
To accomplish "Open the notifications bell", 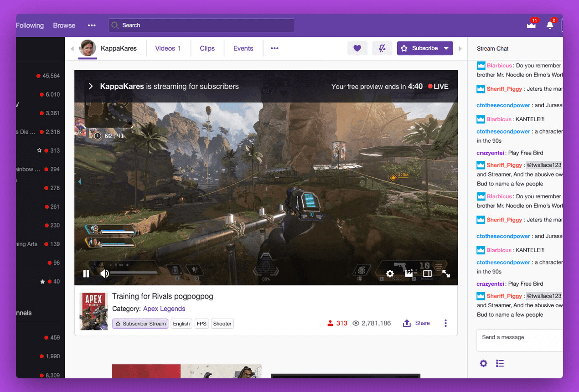I will (550, 26).
